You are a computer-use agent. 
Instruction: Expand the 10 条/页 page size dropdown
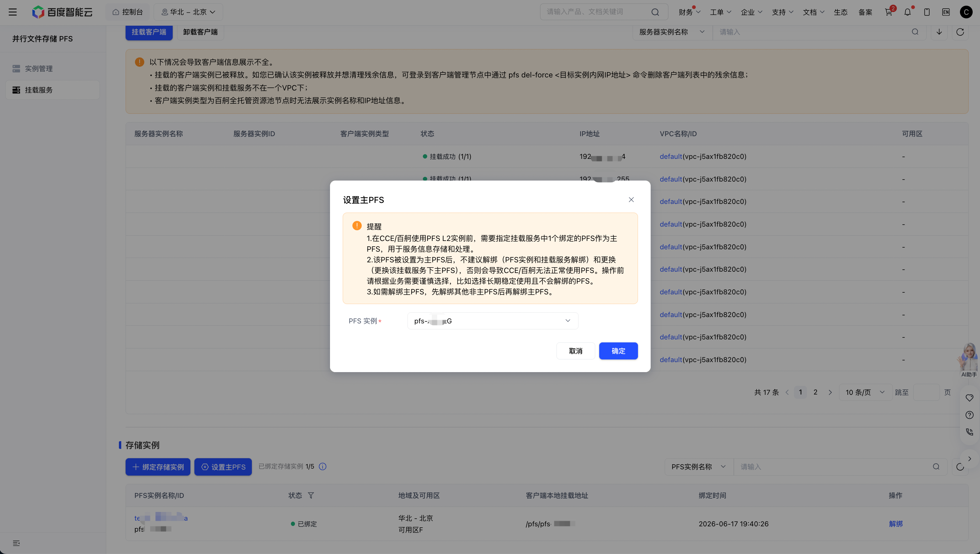(x=865, y=392)
